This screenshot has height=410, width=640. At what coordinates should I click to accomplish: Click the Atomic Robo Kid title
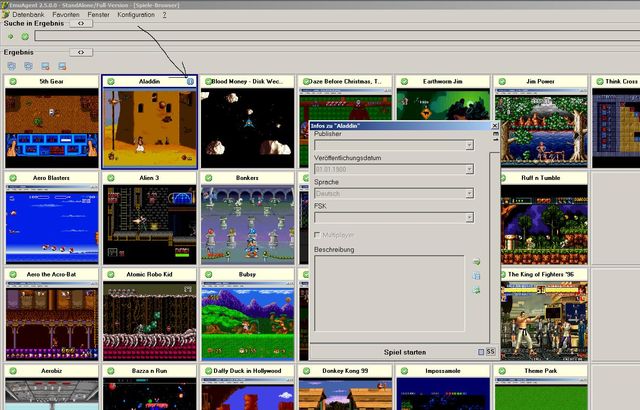tap(149, 275)
